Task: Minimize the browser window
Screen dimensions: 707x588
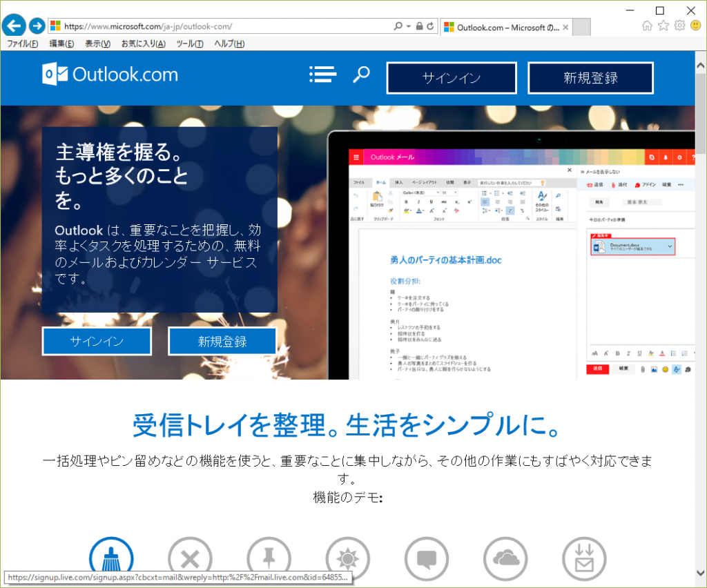Action: (630, 10)
